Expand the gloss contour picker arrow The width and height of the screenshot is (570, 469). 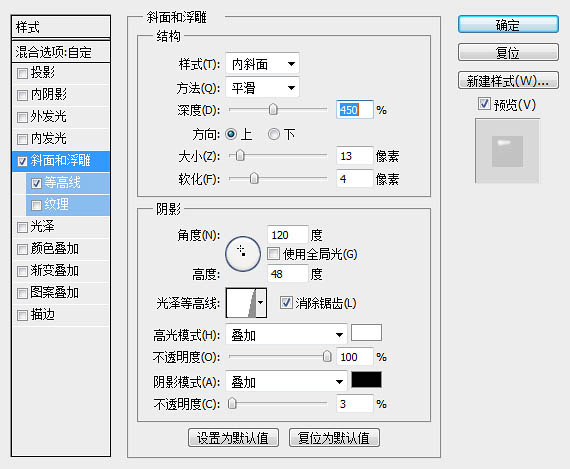(261, 303)
